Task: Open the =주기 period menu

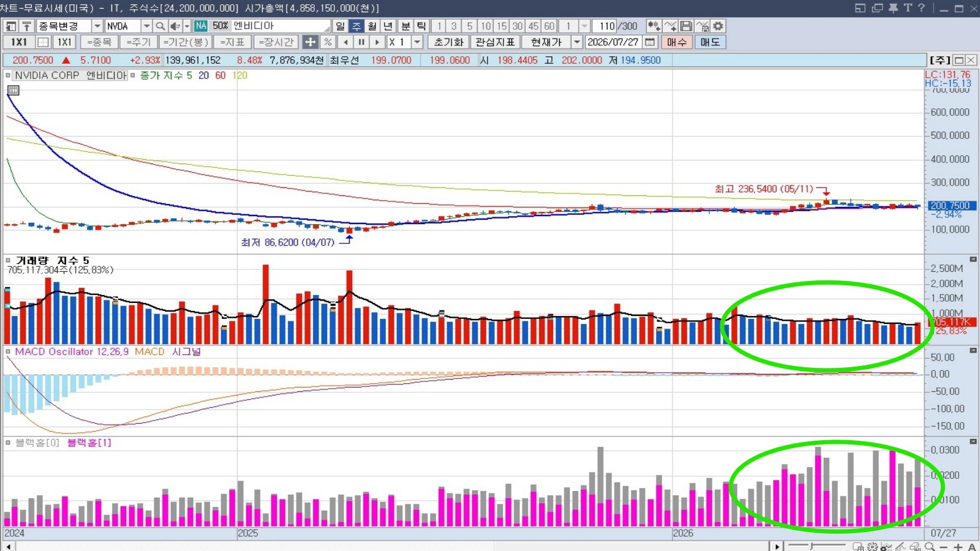Action: 138,42
